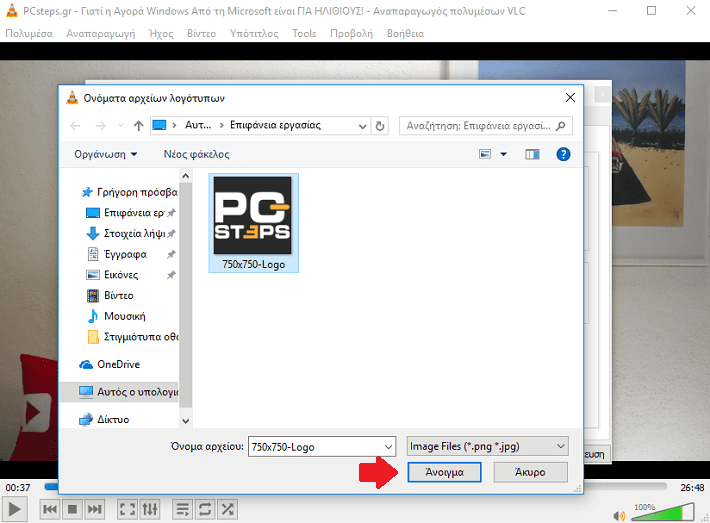710x523 pixels.
Task: Open Στοιχεία λήψης downloads folder
Action: 130,234
